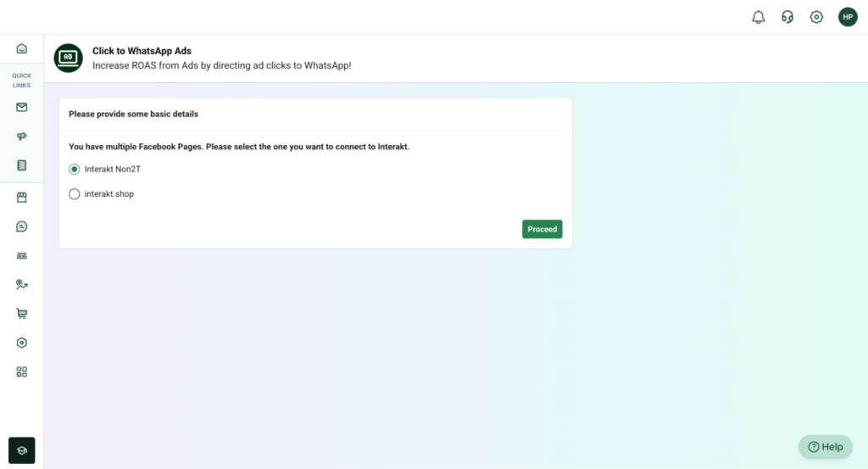Open the hexagon settings icon in sidebar
The image size is (868, 469).
21,343
